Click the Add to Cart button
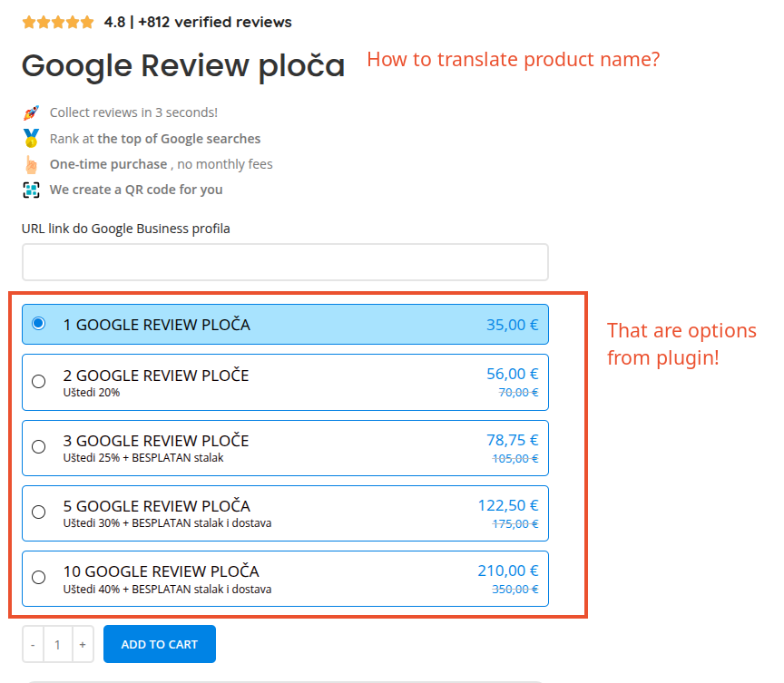 [160, 644]
